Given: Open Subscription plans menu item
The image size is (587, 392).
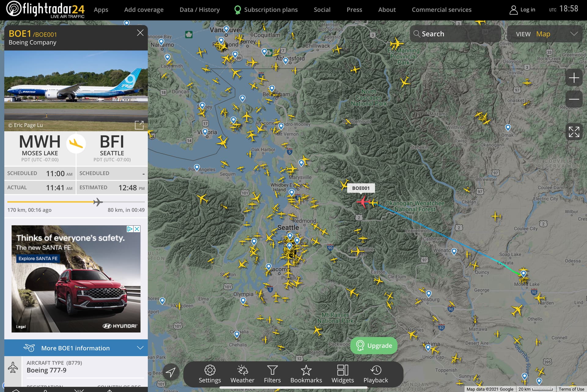Looking at the screenshot, I should [266, 10].
